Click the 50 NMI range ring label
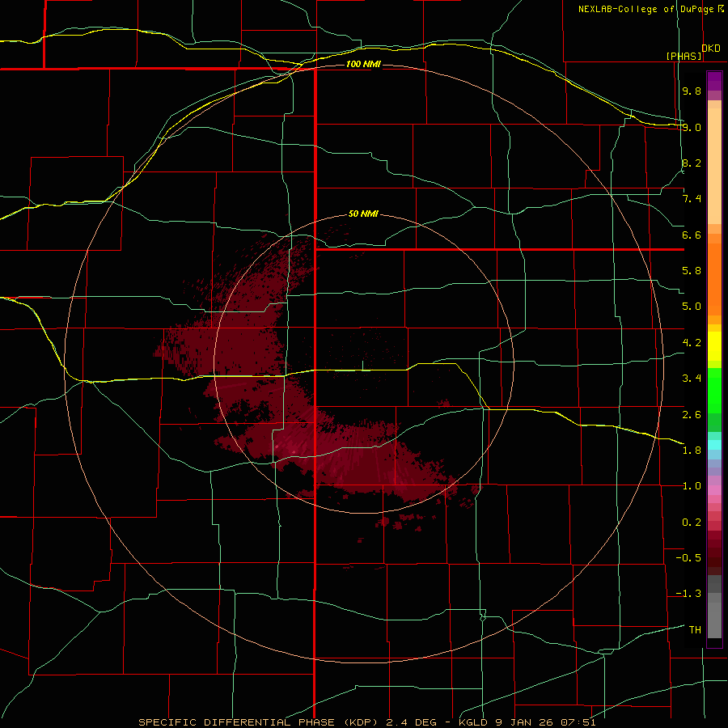Viewport: 728px width, 728px height. (363, 214)
